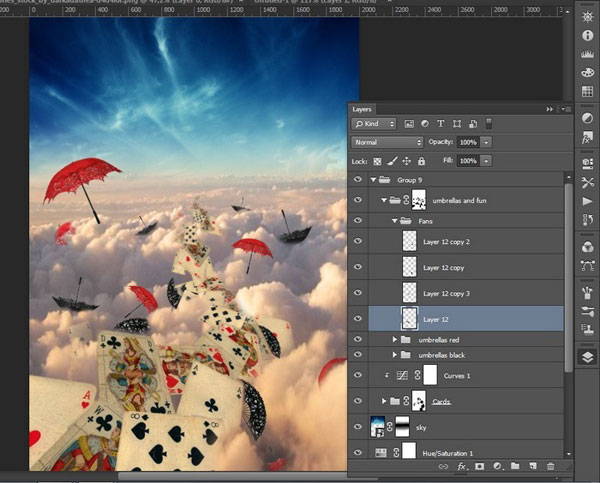
Task: Hide the umbrellas red group
Action: tap(358, 339)
